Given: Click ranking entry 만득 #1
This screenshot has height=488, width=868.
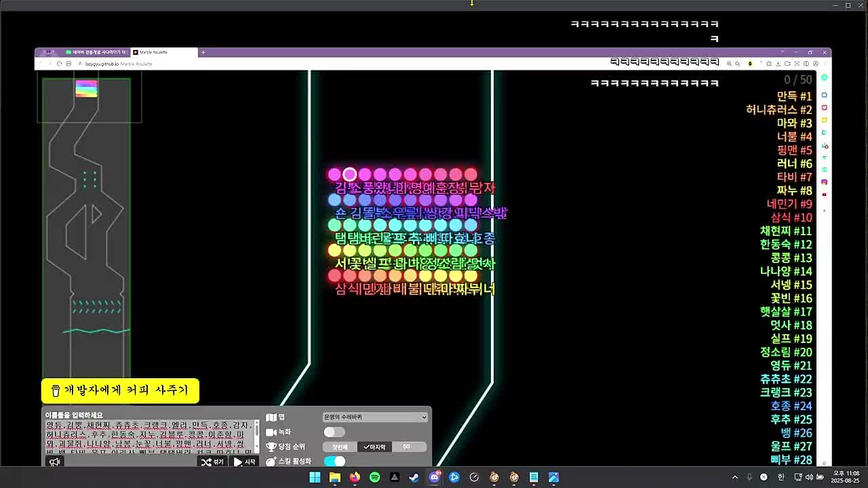Looking at the screenshot, I should pos(794,96).
